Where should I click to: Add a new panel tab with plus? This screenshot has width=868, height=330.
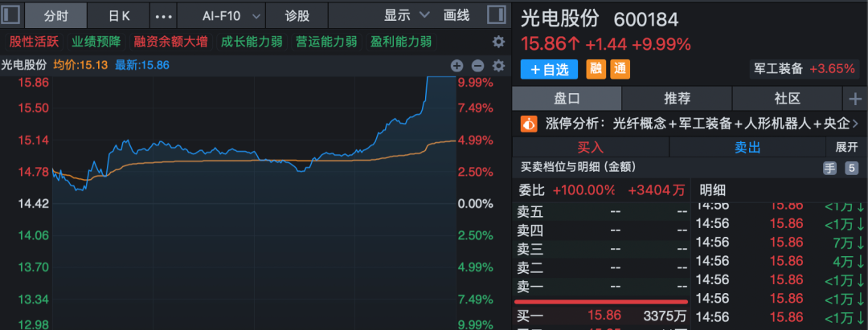click(854, 98)
